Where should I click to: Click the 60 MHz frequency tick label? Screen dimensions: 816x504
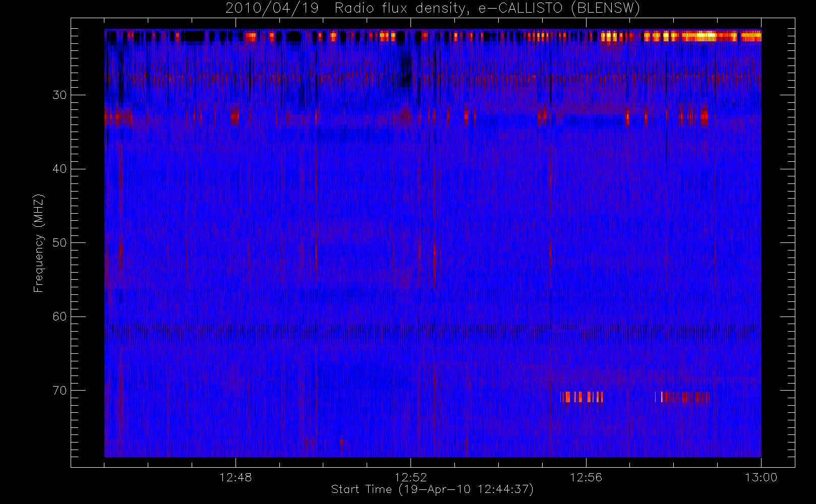click(x=60, y=317)
